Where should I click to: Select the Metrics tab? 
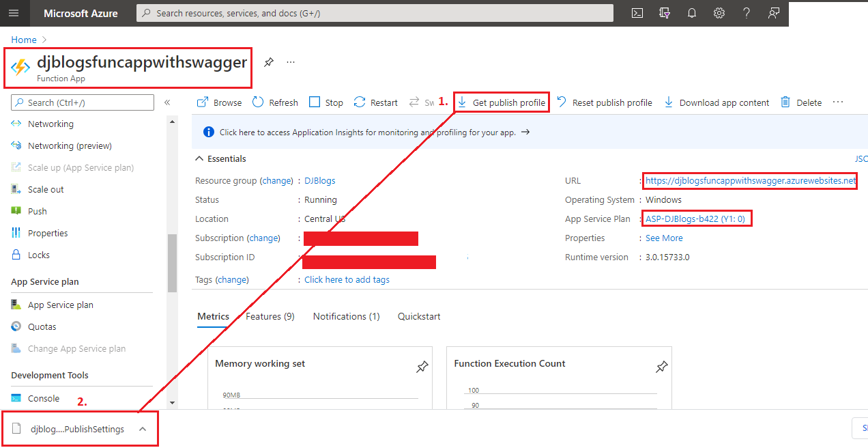tap(214, 316)
